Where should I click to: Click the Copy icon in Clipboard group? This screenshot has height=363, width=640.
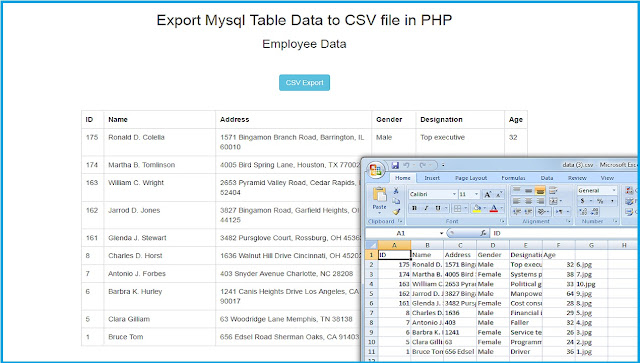click(396, 201)
